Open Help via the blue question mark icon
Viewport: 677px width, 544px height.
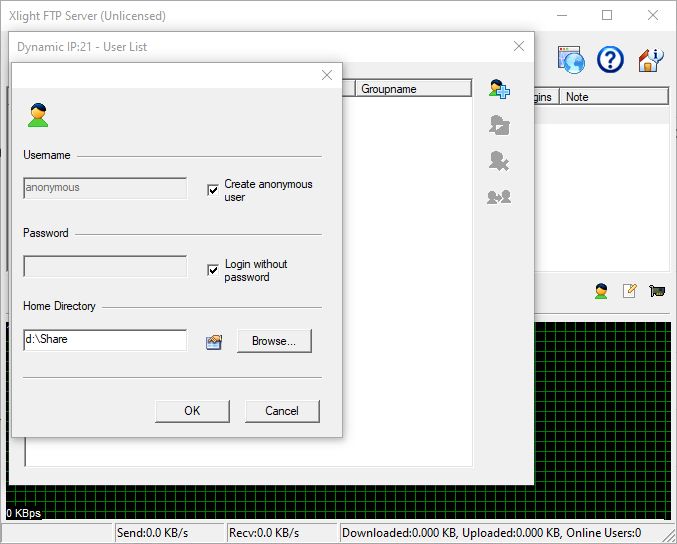610,60
